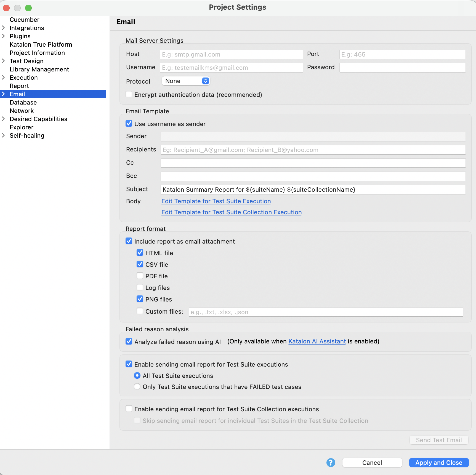This screenshot has height=475, width=476.
Task: Enable Encrypt authentication data checkbox
Action: click(129, 94)
